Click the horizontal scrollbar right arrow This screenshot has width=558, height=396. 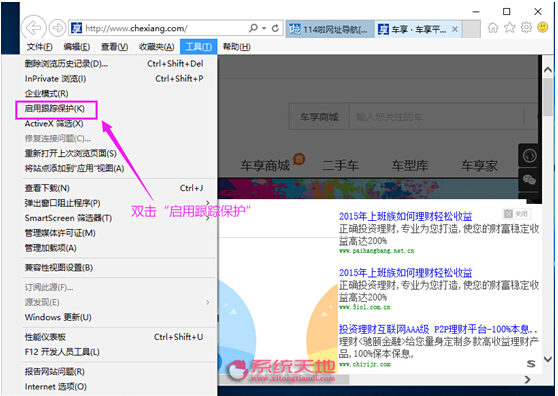(527, 380)
